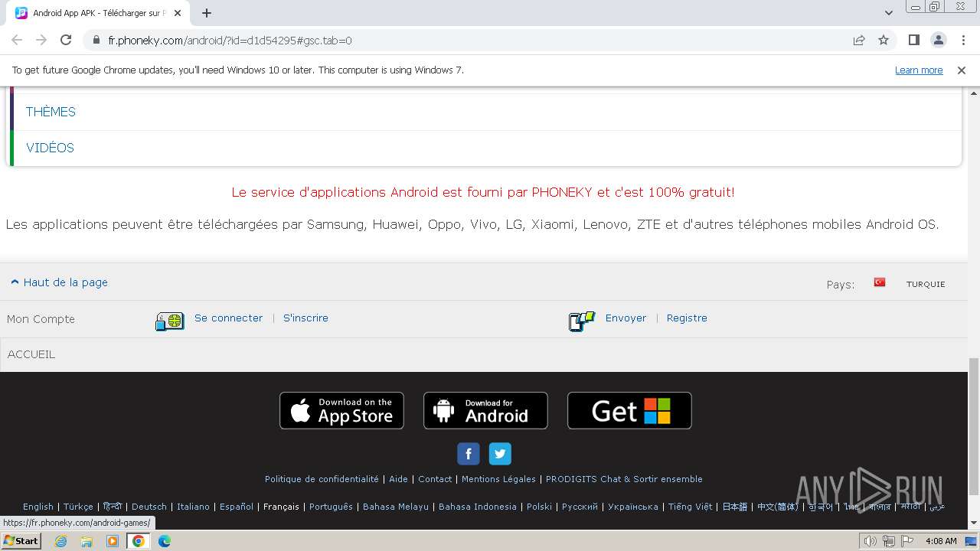980x551 pixels.
Task: Switch site language to Türkçe
Action: click(78, 507)
